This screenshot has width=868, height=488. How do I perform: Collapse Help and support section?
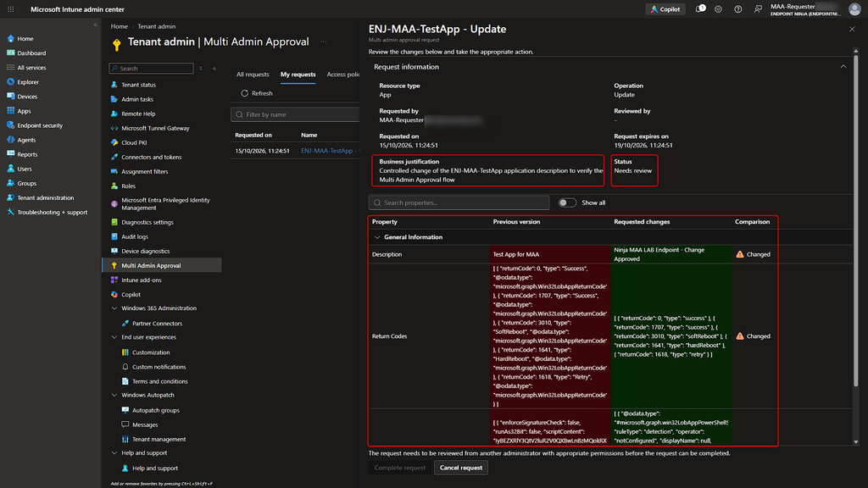(x=114, y=452)
